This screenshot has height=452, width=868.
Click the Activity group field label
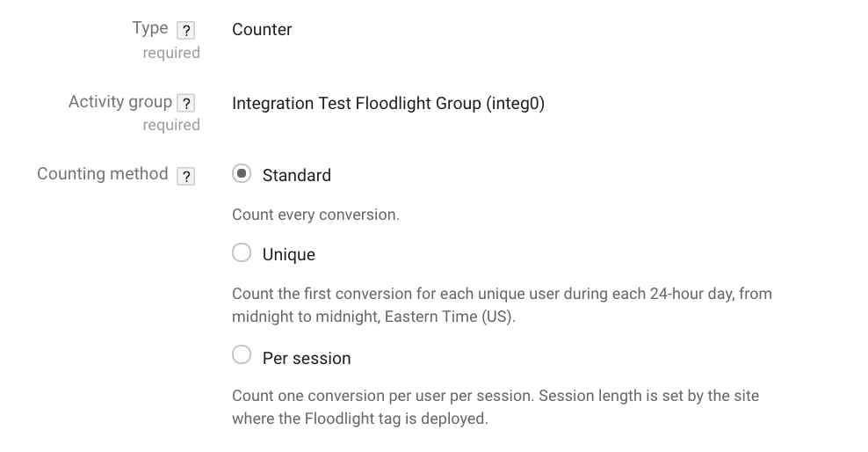[120, 102]
